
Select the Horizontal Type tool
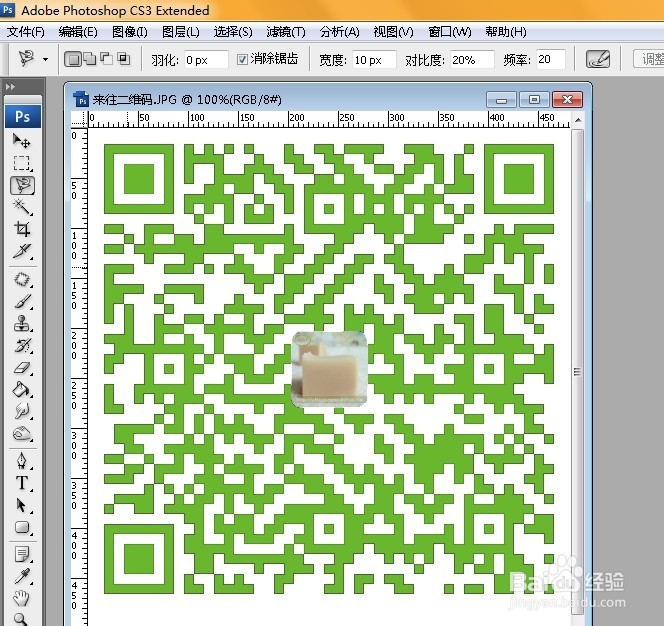tap(22, 483)
